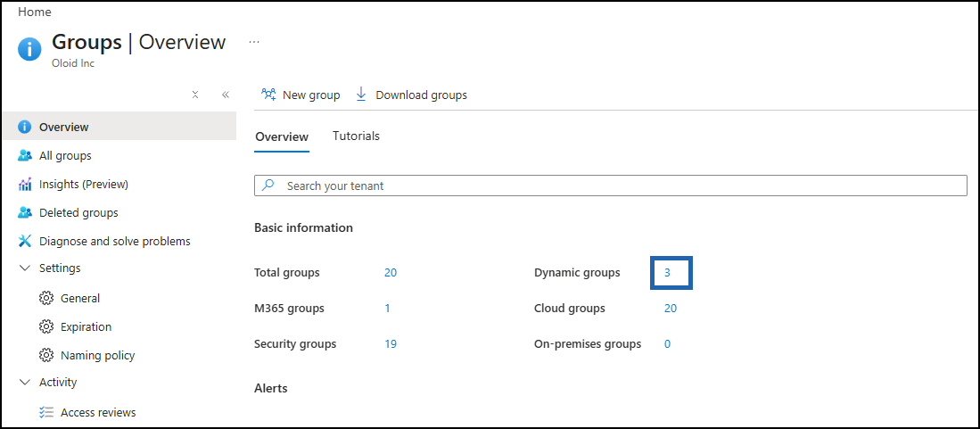Click the On-premises groups label
The width and height of the screenshot is (980, 429).
pyautogui.click(x=588, y=344)
